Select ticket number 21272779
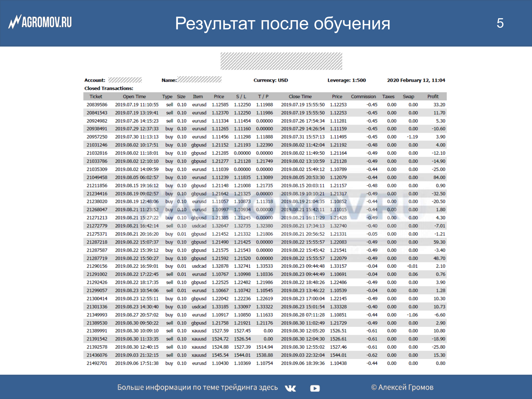The height and width of the screenshot is (399, 532). coord(97,226)
